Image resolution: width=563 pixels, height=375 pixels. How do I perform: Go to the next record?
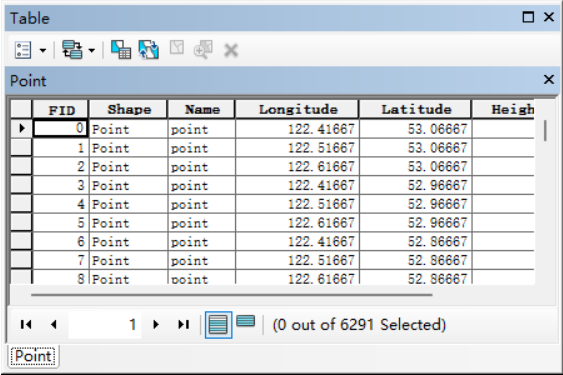pyautogui.click(x=155, y=324)
